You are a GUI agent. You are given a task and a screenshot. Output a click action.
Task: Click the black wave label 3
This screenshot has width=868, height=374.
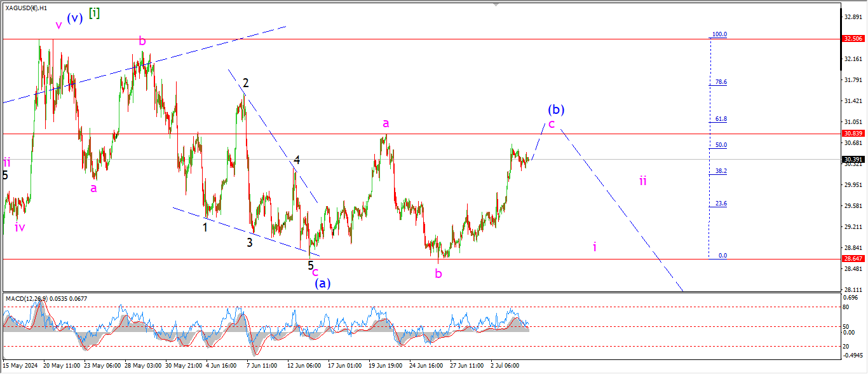(250, 242)
